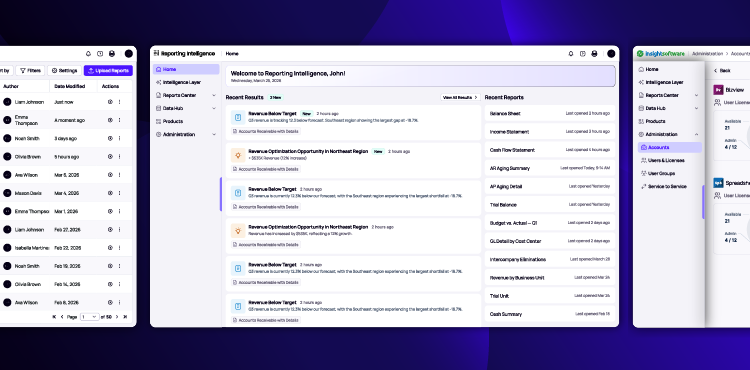The width and height of the screenshot is (750, 370).
Task: Click lightbulb icon on the New Revenue Optimization result
Action: click(x=238, y=155)
